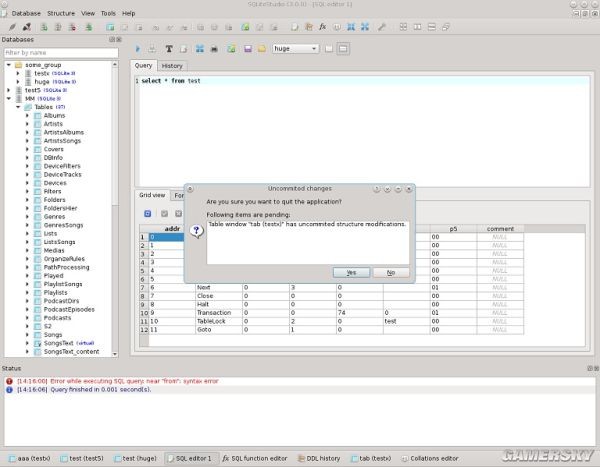Switch to the test (test5) window
600x467 pixels.
pyautogui.click(x=82, y=458)
